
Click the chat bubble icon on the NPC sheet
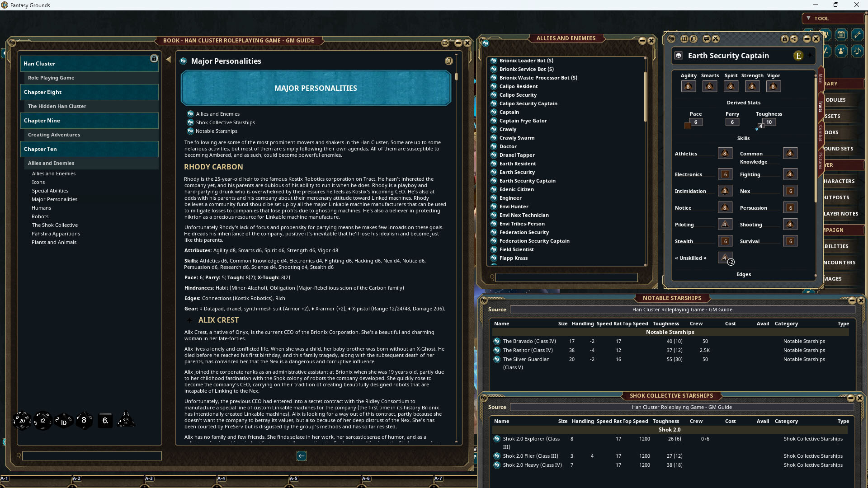tap(707, 39)
